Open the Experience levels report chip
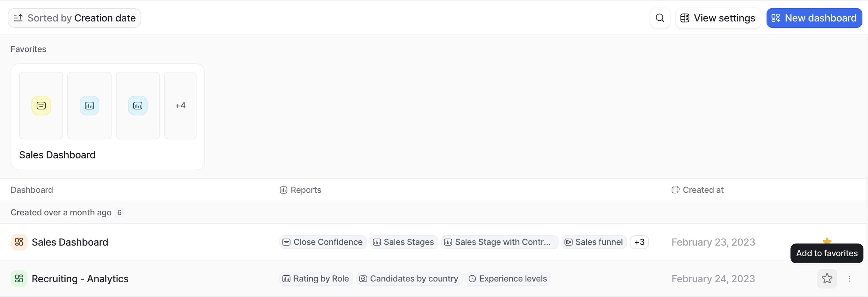This screenshot has width=868, height=297. 508,279
